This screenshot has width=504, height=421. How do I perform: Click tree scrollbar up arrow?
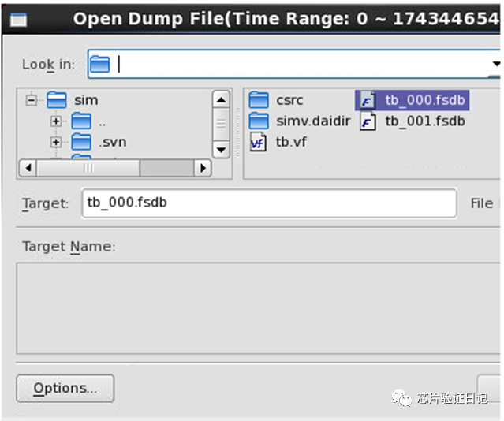point(221,99)
